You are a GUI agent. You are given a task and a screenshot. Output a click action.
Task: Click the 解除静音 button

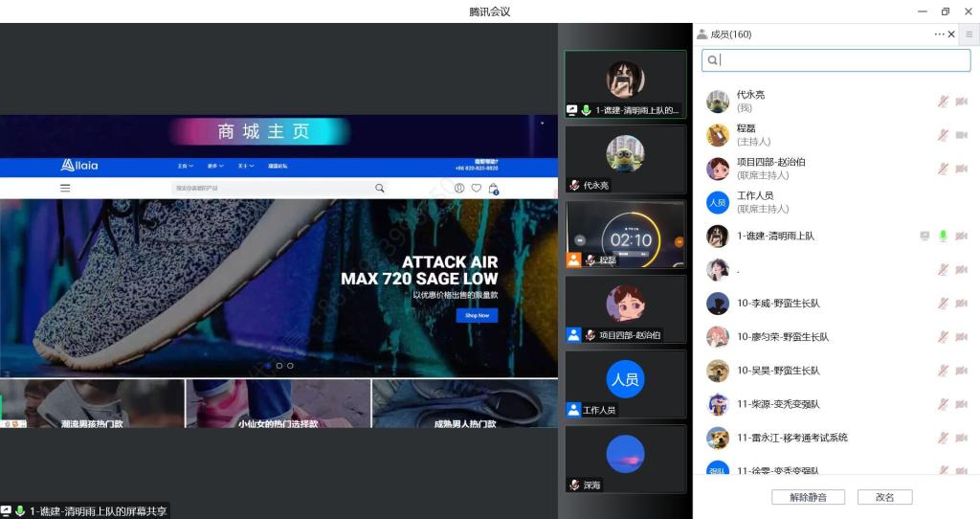coord(808,497)
